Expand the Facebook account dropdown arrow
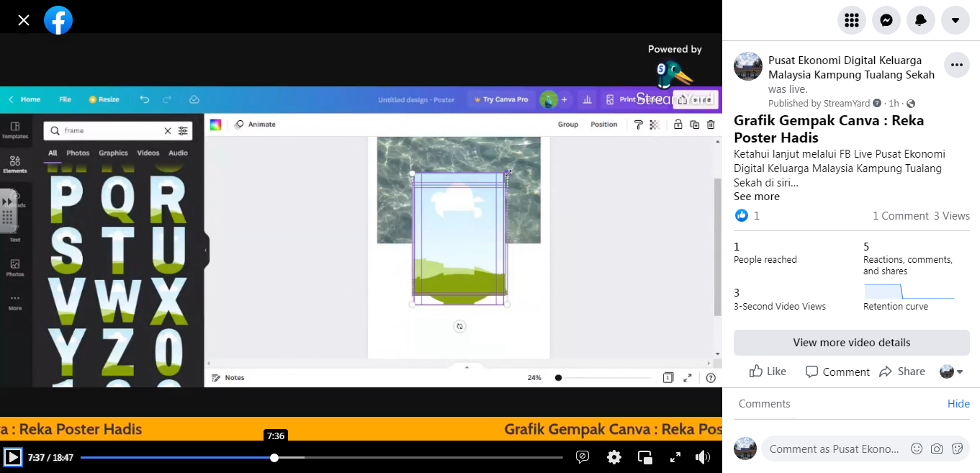This screenshot has width=980, height=473. (956, 20)
